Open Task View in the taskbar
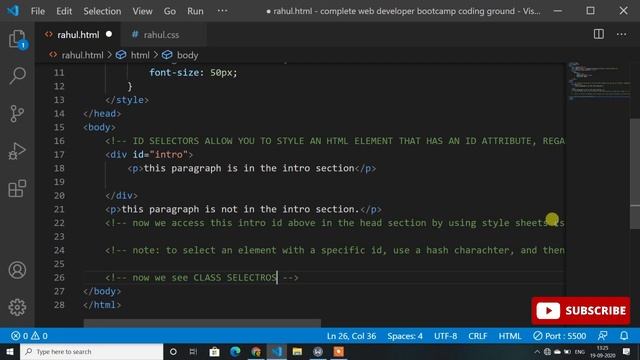The width and height of the screenshot is (640, 360). click(x=193, y=351)
